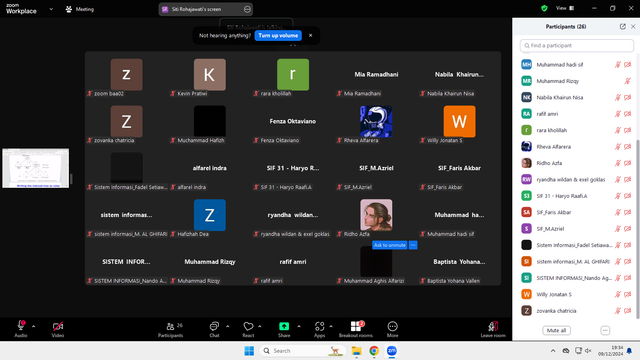Viewport: 640px width, 360px height.
Task: Type in the Find a participant field
Action: 577,45
